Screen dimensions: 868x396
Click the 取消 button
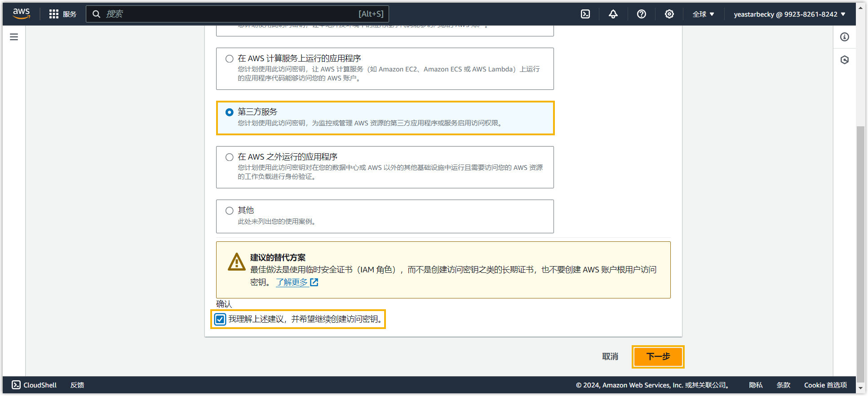(x=610, y=357)
